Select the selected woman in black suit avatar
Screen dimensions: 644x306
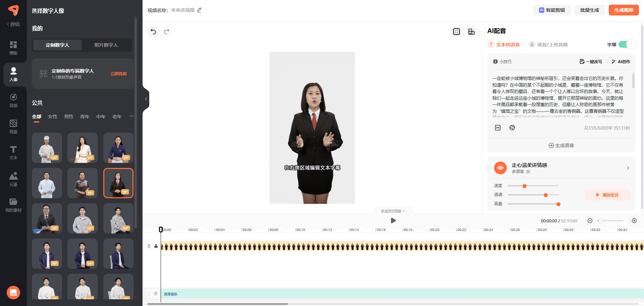(118, 183)
